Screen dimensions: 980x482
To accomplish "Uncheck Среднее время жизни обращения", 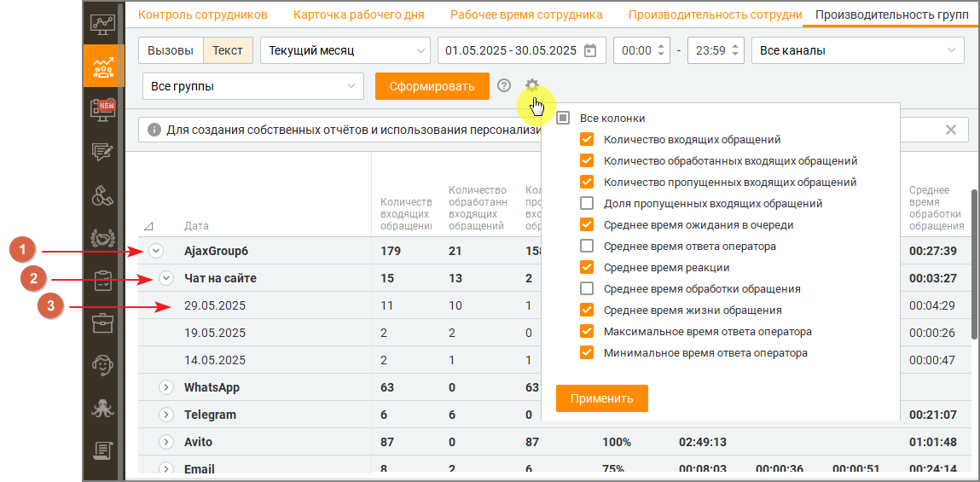I will click(x=586, y=310).
